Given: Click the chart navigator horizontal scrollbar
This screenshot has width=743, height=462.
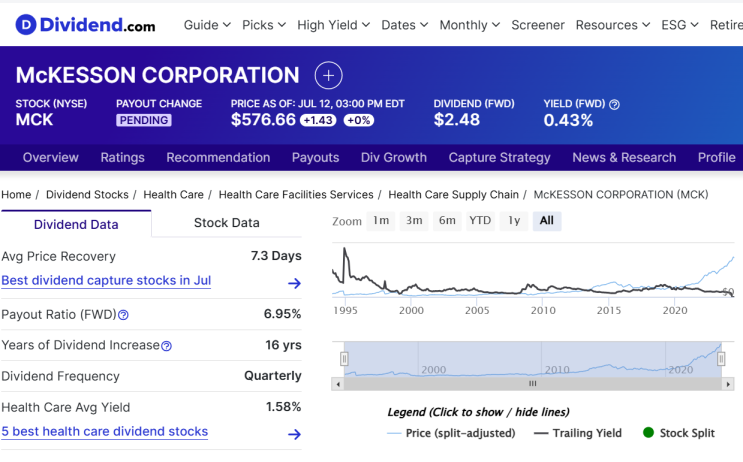Looking at the screenshot, I should (532, 383).
